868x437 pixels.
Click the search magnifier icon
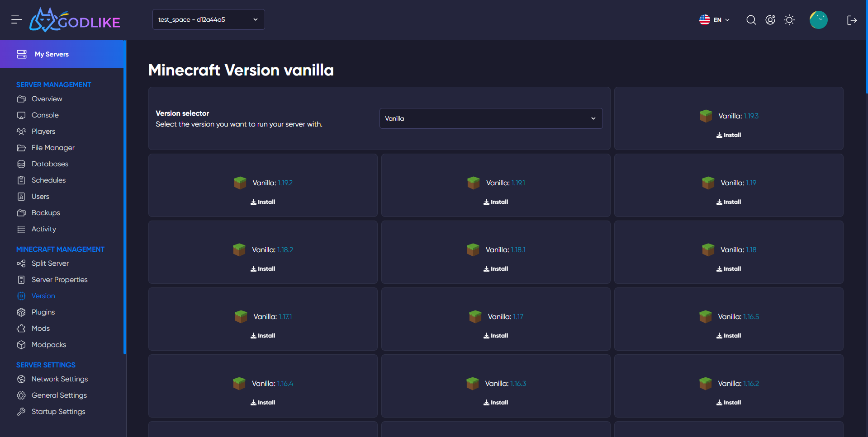point(751,20)
